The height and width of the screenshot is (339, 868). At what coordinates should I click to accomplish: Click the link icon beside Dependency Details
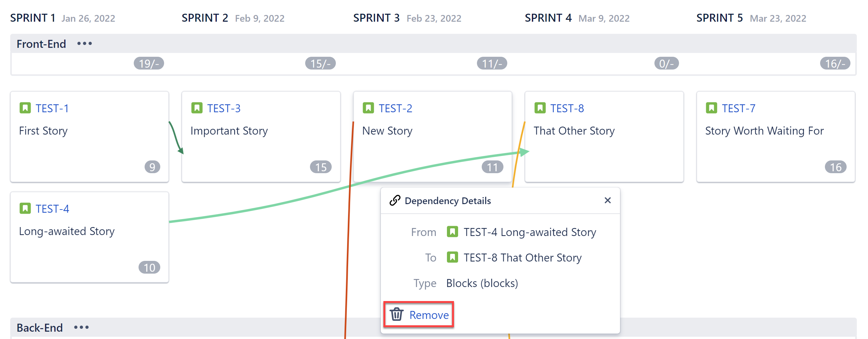coord(395,200)
